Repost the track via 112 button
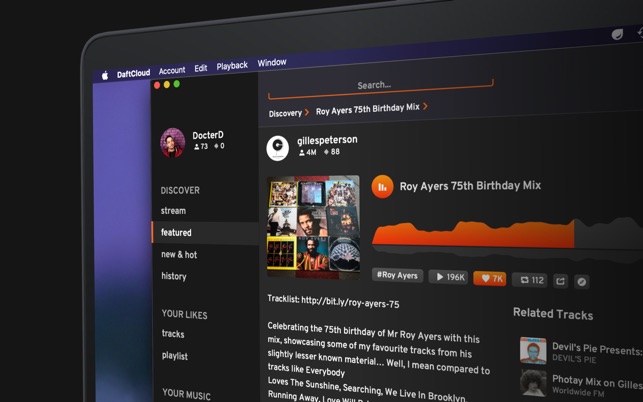 [x=529, y=280]
